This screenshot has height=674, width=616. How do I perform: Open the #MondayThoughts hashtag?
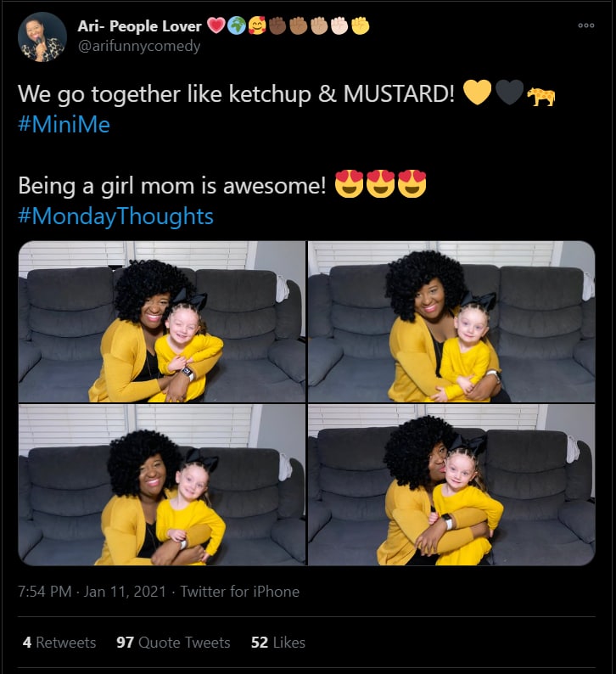click(x=115, y=216)
